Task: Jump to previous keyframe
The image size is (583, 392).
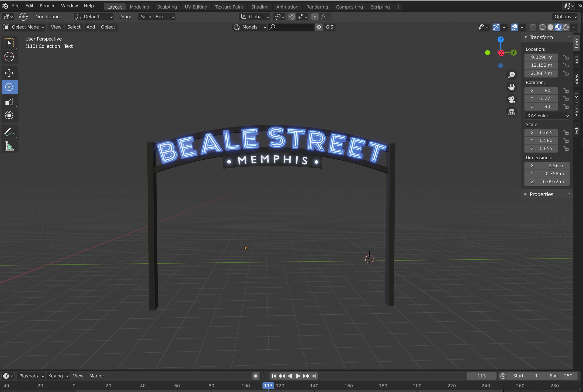Action: pyautogui.click(x=282, y=376)
